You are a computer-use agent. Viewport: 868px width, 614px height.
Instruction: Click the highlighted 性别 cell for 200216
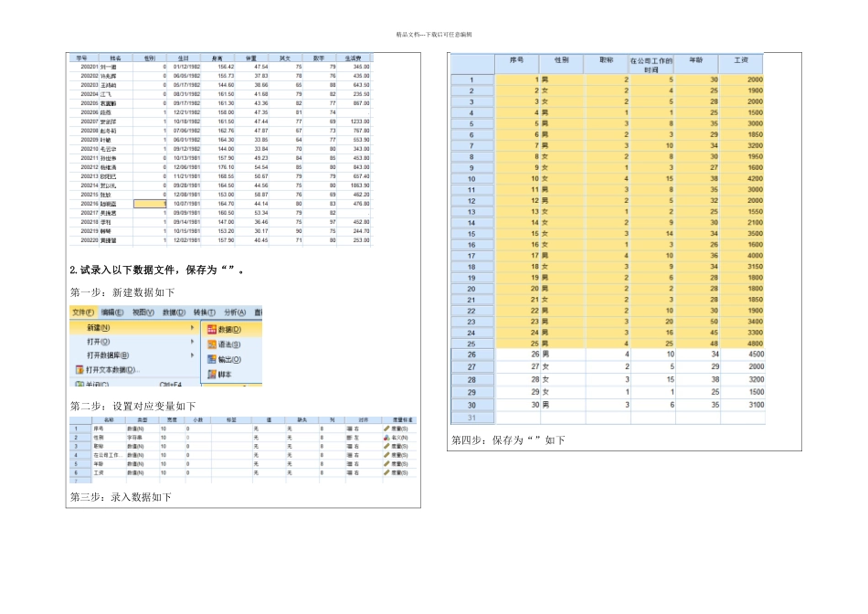[x=151, y=204]
